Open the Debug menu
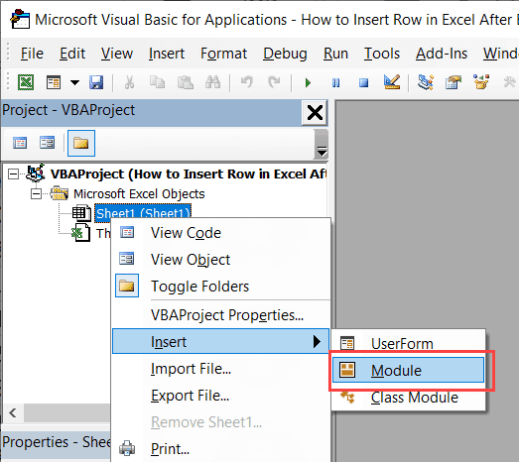 (285, 54)
